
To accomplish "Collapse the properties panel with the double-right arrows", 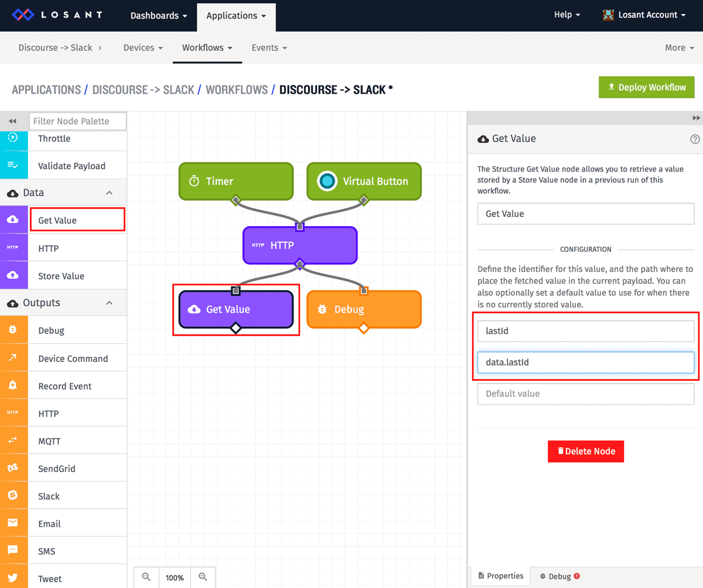I will pos(697,118).
